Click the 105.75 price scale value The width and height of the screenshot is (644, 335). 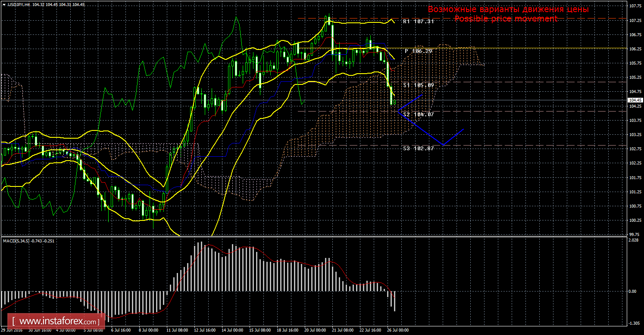[x=635, y=63]
